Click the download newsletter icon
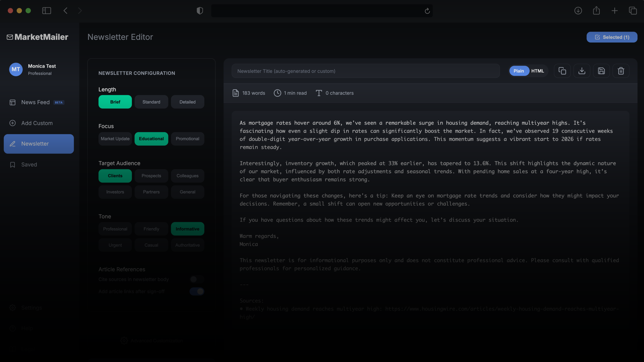Image resolution: width=644 pixels, height=362 pixels. (582, 71)
